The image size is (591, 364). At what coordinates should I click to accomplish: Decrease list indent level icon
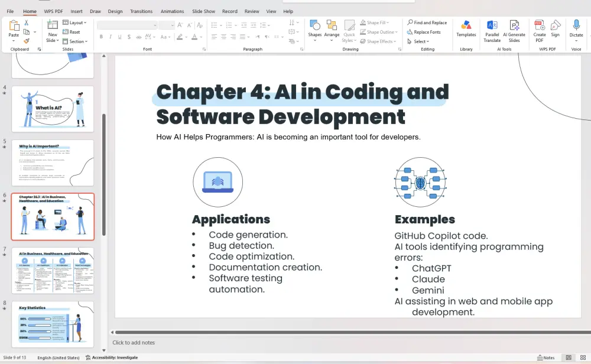[x=244, y=25]
